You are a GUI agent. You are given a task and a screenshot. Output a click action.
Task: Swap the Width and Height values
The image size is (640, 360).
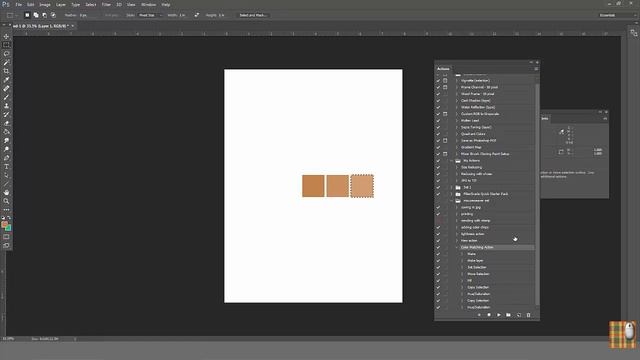197,15
